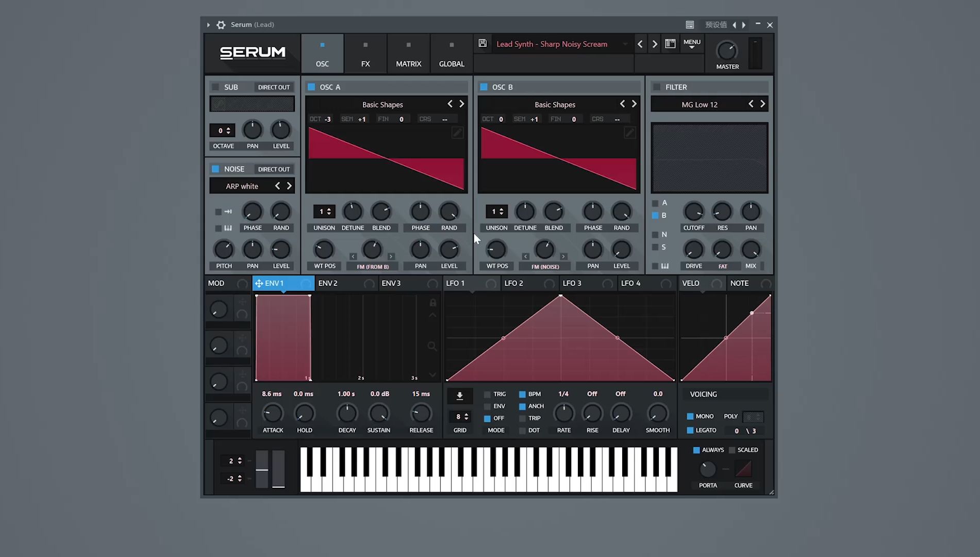Select next OSC A wavetable
This screenshot has width=980, height=557.
(462, 104)
